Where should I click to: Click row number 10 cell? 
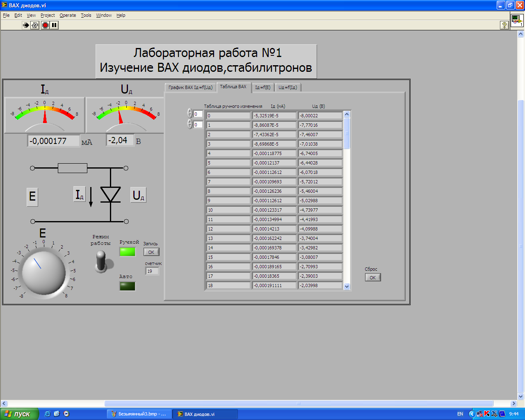click(x=228, y=210)
